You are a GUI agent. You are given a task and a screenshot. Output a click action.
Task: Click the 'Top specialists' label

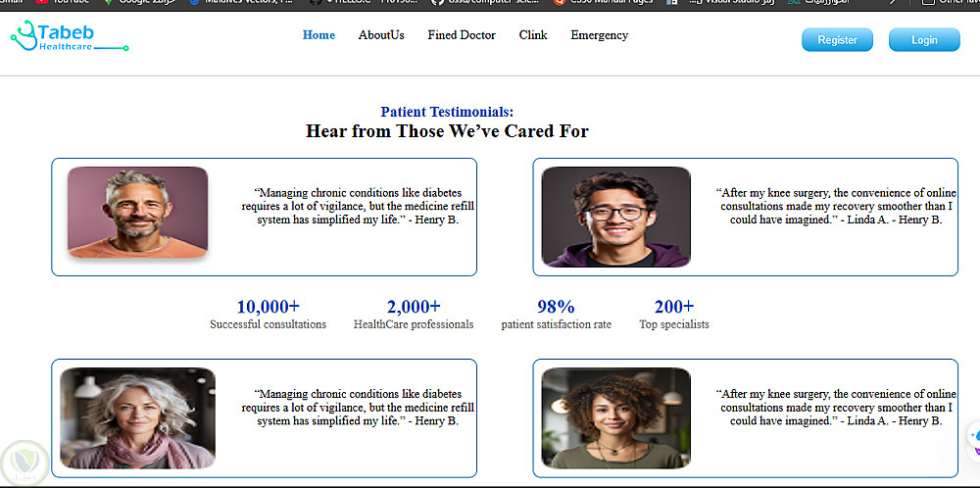(x=674, y=324)
